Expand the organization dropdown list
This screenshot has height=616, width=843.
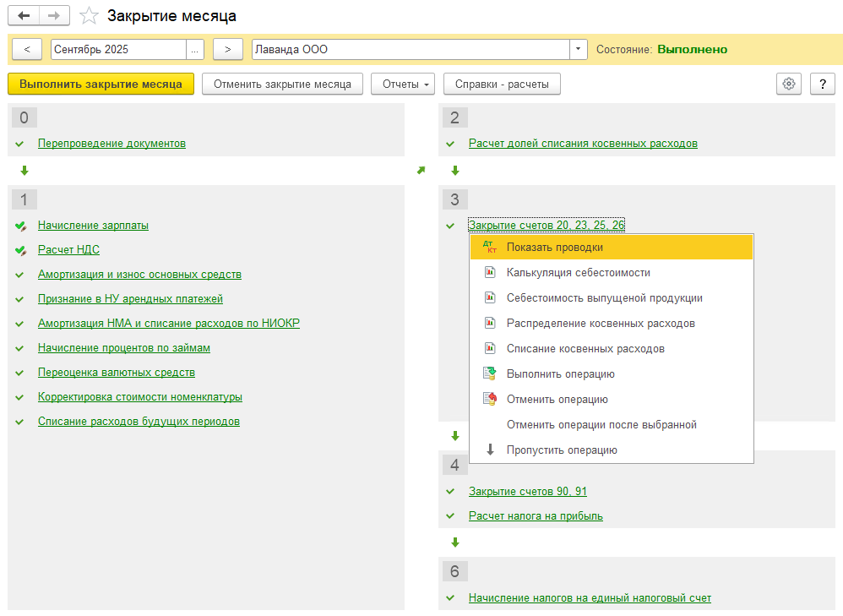tap(579, 50)
